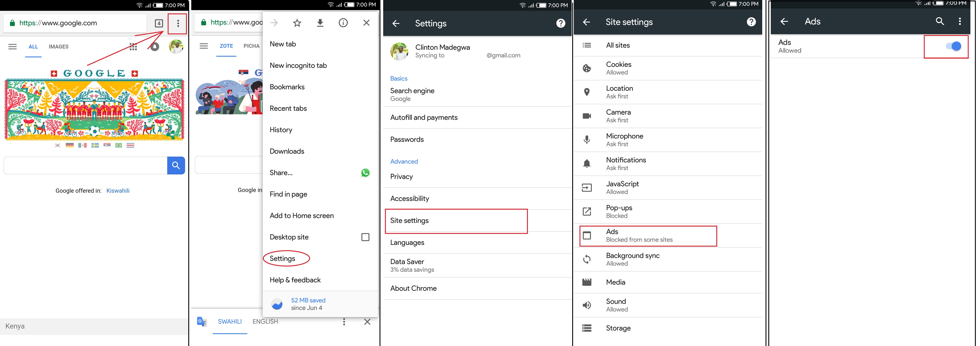Go back from the Ads screen

(784, 21)
